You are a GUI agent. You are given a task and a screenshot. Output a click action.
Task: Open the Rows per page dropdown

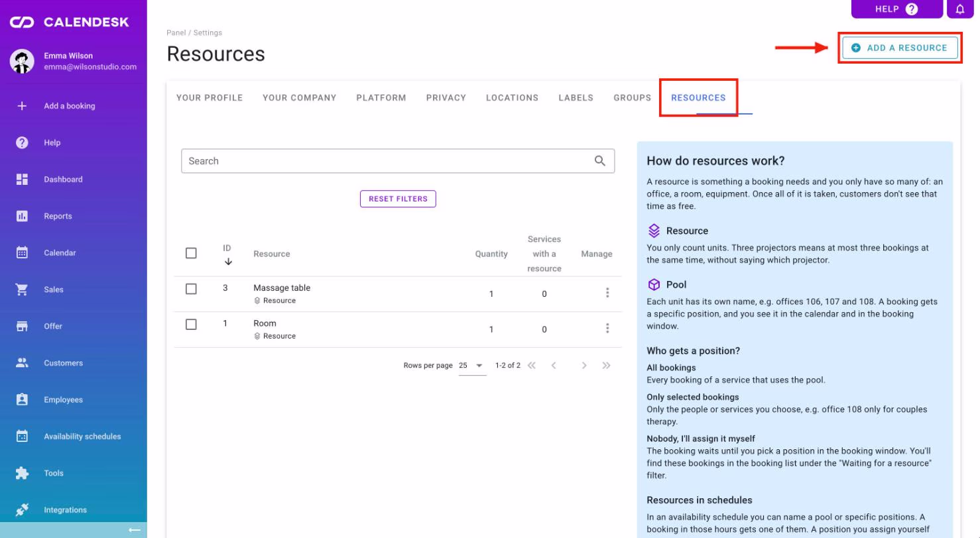point(472,366)
